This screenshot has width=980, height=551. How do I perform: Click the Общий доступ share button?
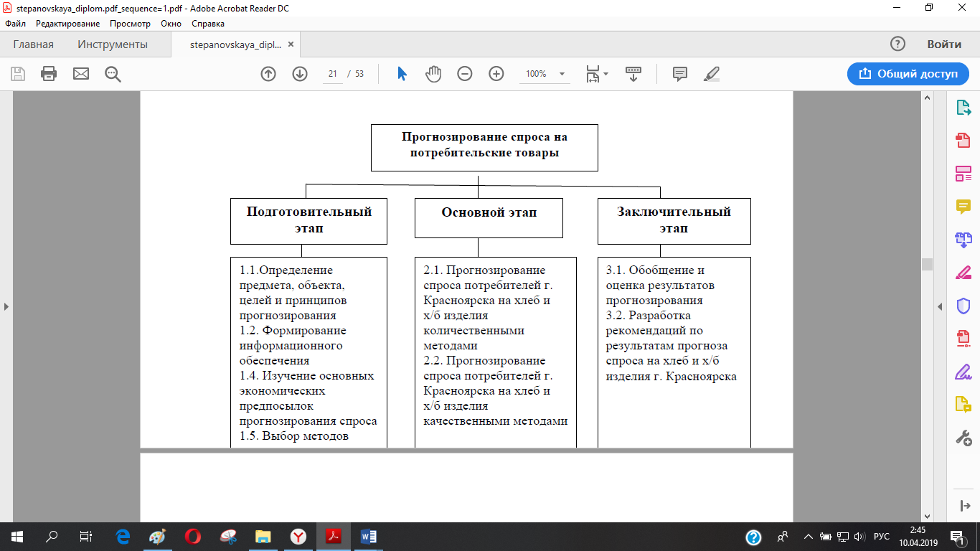[908, 74]
